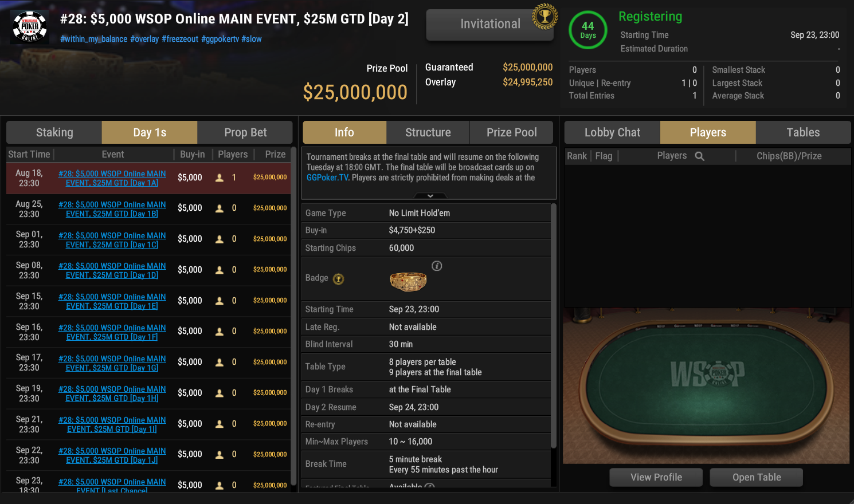Click the info icon beside the bracelet badge
The width and height of the screenshot is (854, 504).
click(x=437, y=266)
